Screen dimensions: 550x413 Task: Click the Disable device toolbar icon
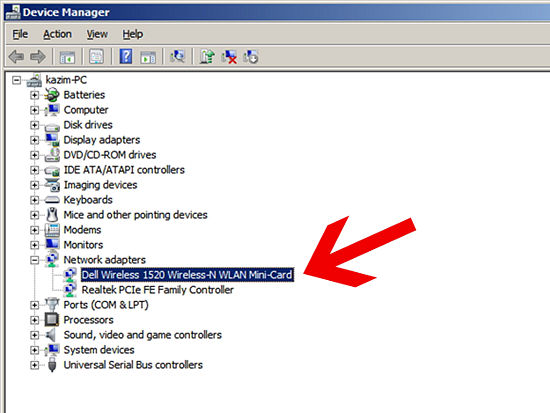click(251, 56)
